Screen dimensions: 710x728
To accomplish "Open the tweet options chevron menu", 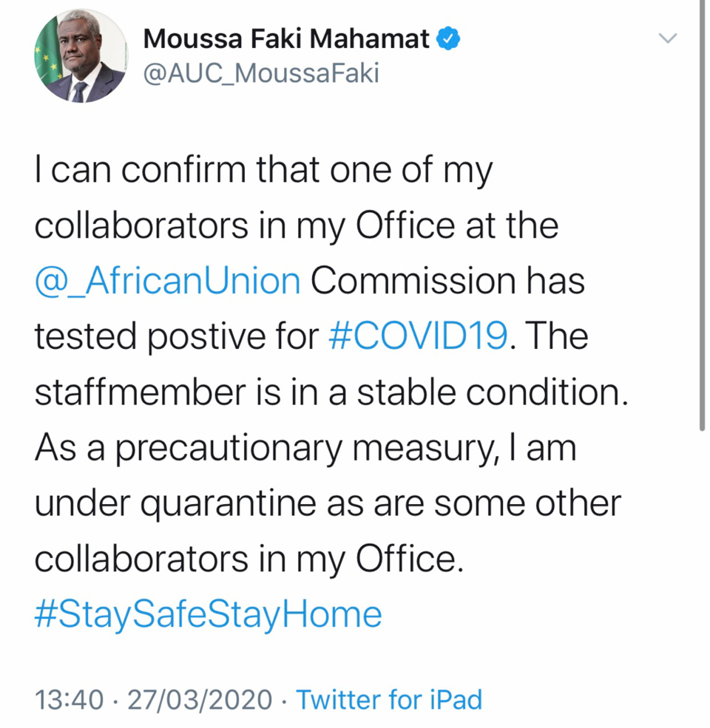I will pyautogui.click(x=667, y=39).
